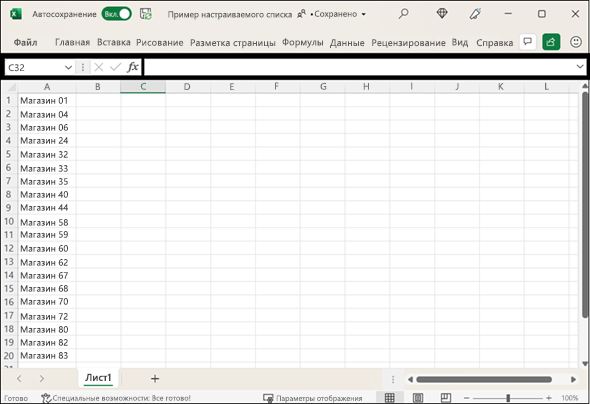Click the horizontal scroll left arrow
This screenshot has height=404, width=590.
pyautogui.click(x=410, y=379)
